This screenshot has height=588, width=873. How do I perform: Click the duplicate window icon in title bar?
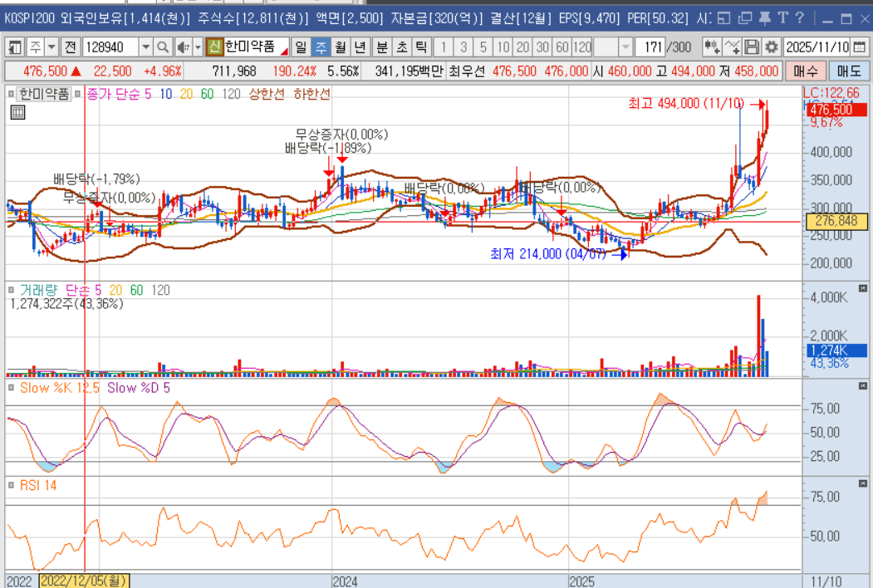coord(744,18)
